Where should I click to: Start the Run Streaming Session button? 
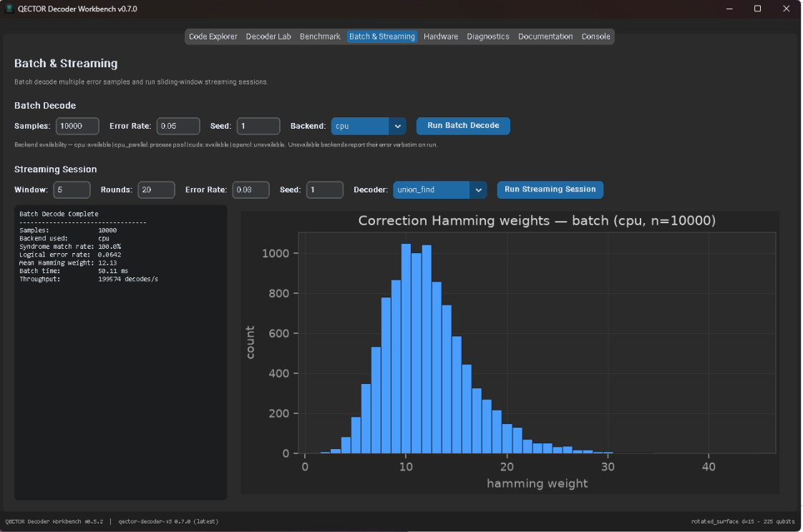click(x=550, y=189)
